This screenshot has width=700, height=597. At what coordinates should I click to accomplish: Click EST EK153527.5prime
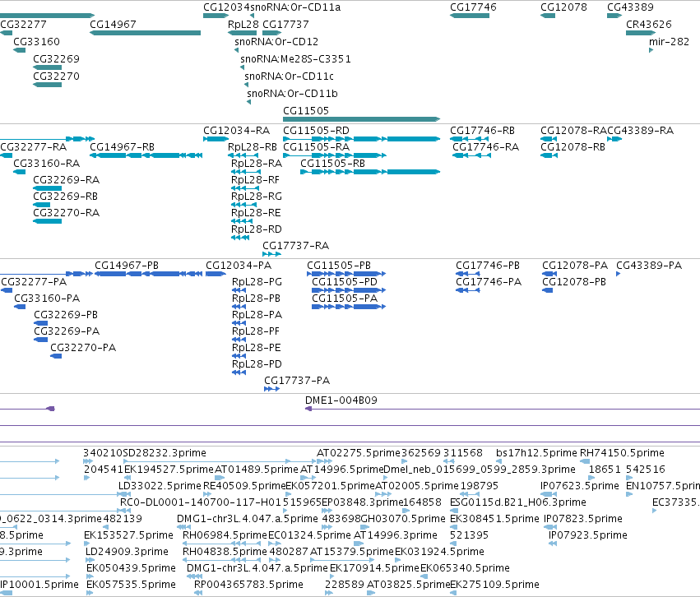tap(128, 535)
